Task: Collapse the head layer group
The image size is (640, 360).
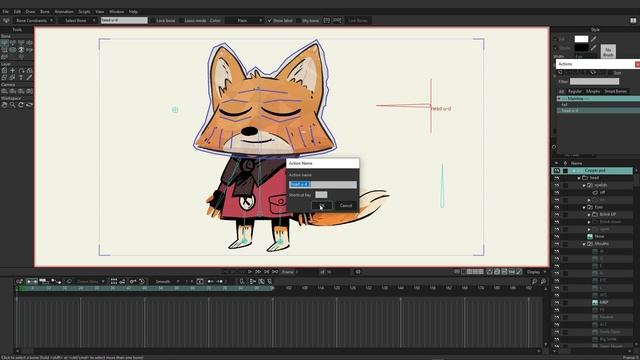Action: tap(579, 178)
